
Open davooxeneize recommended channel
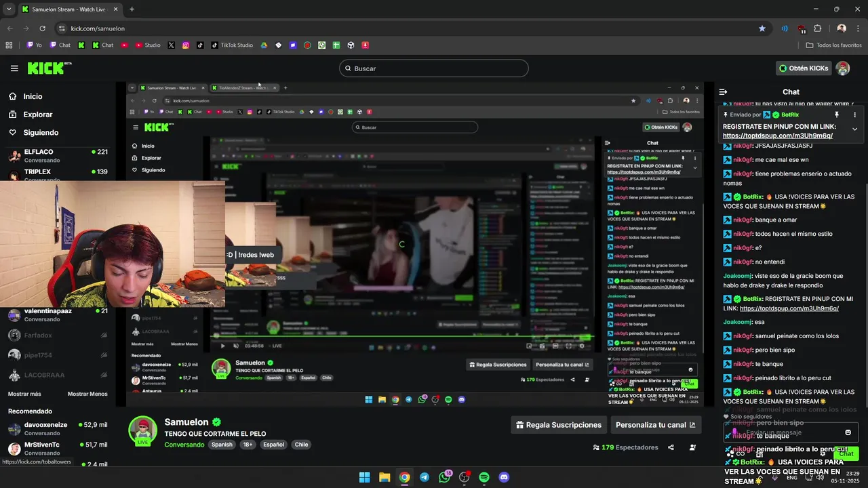coord(58,428)
